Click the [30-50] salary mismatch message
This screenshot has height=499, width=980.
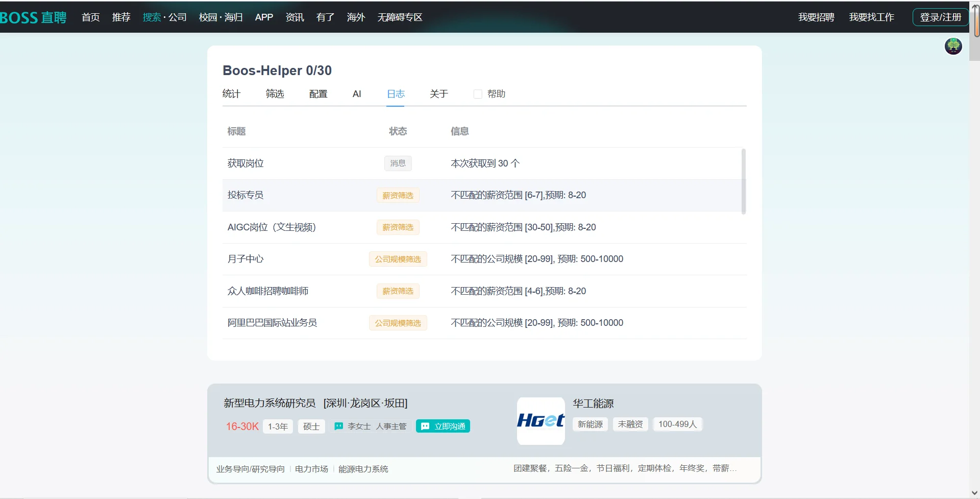point(523,227)
